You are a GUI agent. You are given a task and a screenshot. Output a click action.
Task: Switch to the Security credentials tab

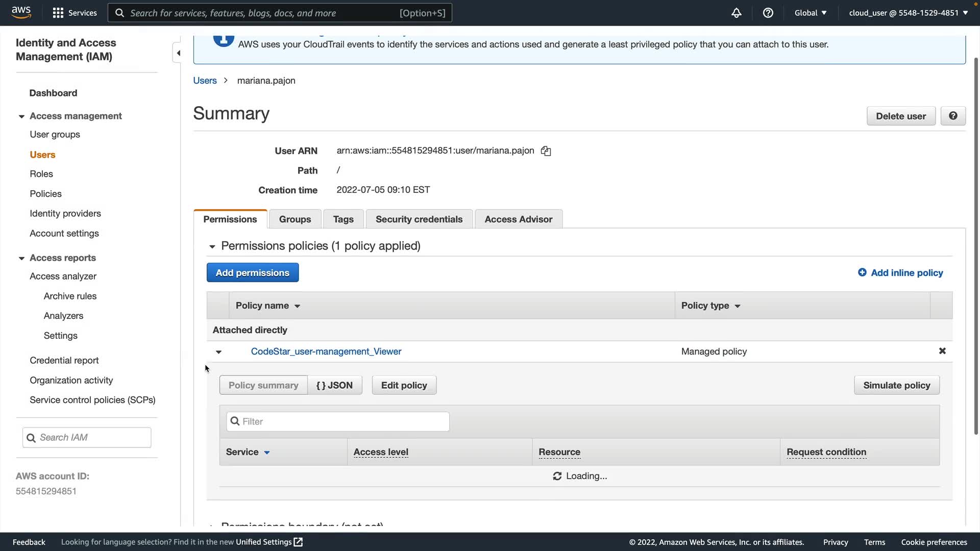[419, 219]
